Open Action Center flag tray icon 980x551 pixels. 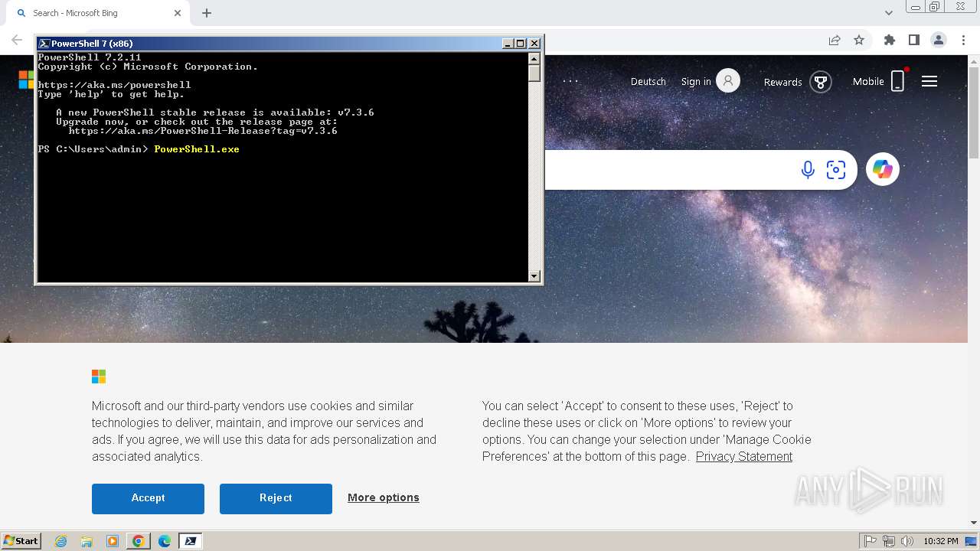click(871, 541)
